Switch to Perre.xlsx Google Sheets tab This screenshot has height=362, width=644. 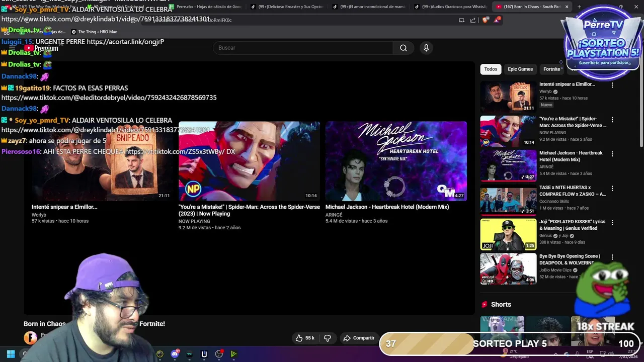coord(205,7)
